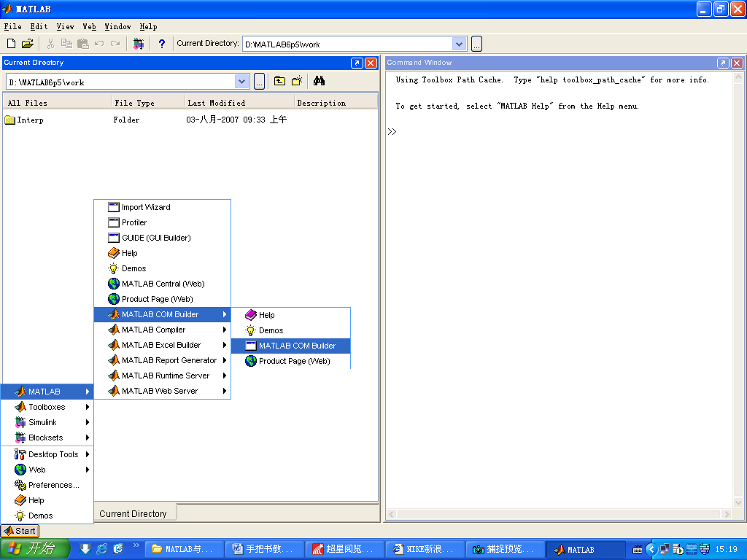Launch MATLAB COM Builder from the nested submenu
The height and width of the screenshot is (560, 747).
[x=290, y=346]
